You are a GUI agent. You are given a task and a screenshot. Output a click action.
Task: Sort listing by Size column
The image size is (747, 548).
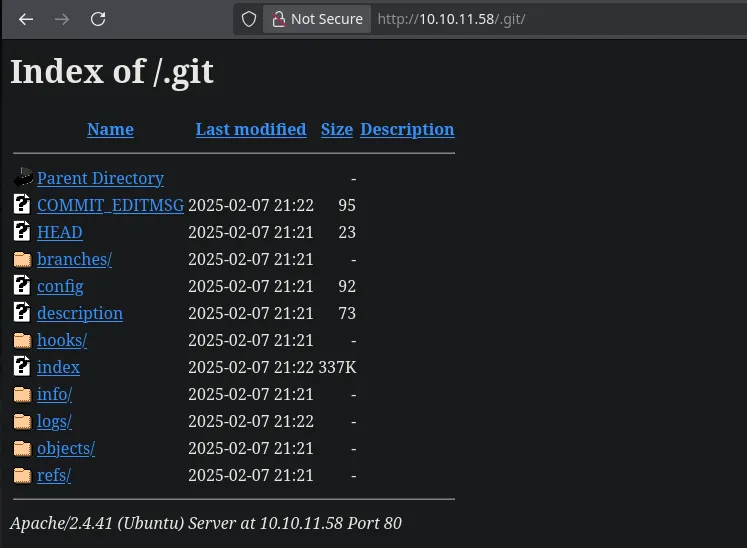coord(337,129)
